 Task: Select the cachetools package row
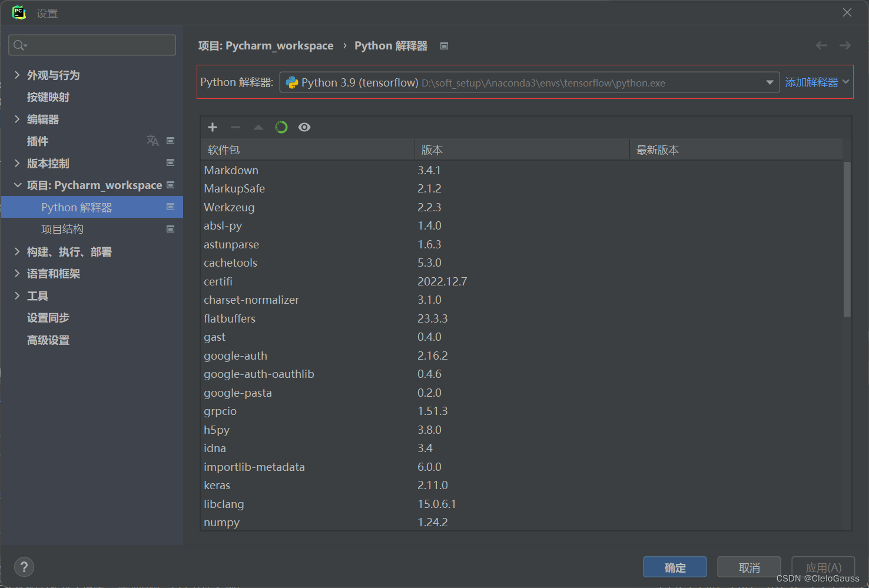(522, 263)
